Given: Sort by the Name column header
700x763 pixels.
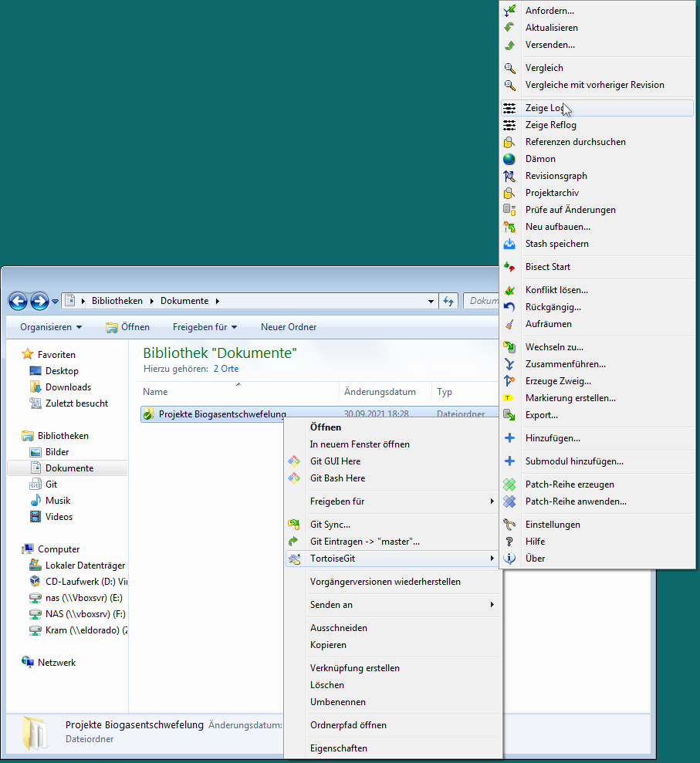Looking at the screenshot, I should (x=239, y=392).
